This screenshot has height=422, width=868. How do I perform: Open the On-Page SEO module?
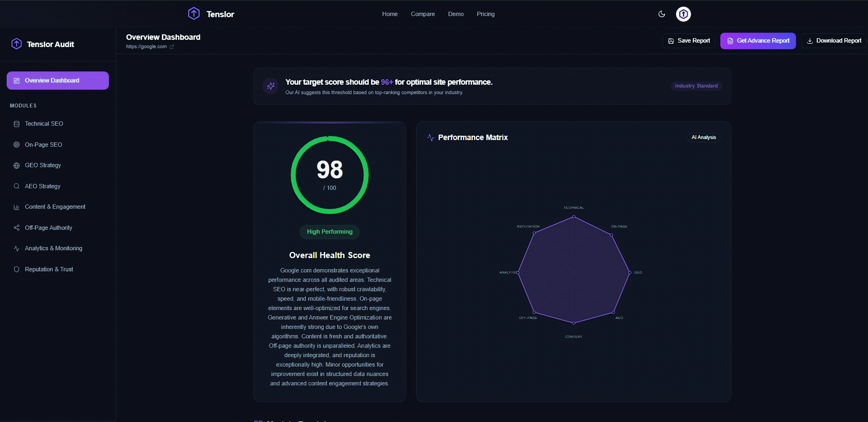click(x=43, y=144)
